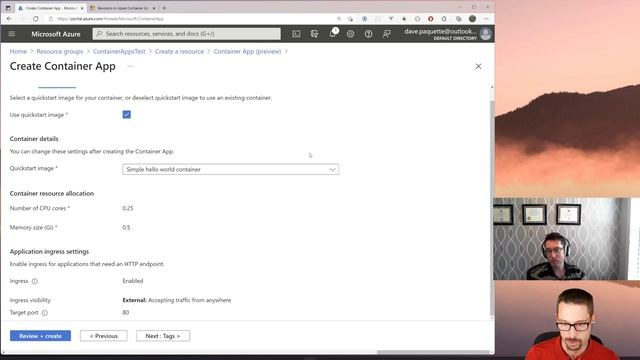Close the Create Container App blade
This screenshot has width=640, height=360.
click(478, 67)
